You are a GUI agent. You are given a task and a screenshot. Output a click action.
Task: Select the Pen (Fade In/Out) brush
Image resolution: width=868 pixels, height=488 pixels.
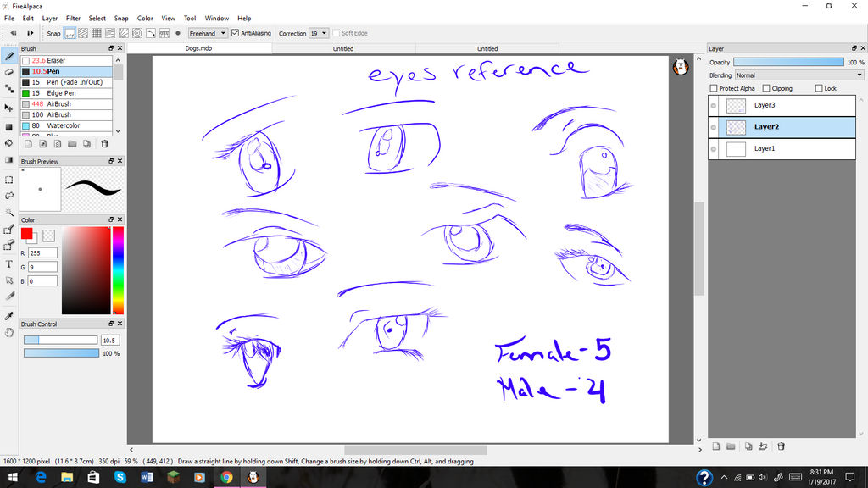pyautogui.click(x=66, y=82)
